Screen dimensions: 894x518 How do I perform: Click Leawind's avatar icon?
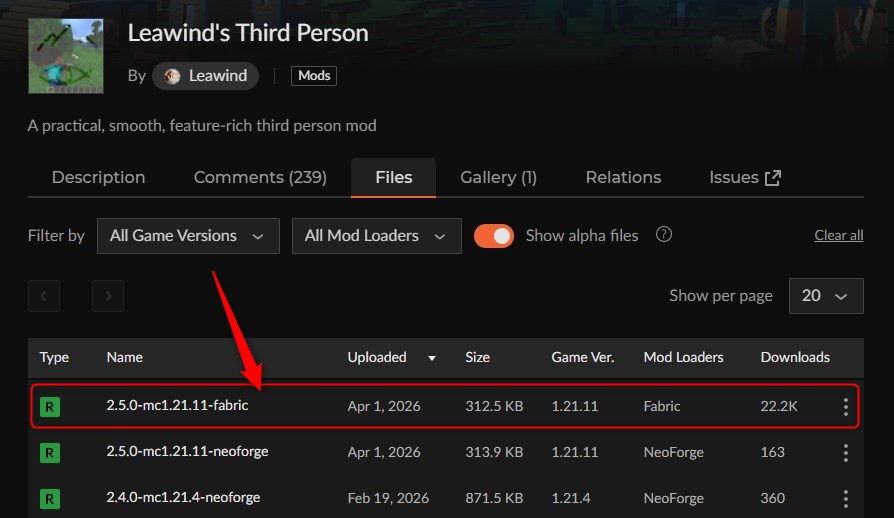172,76
